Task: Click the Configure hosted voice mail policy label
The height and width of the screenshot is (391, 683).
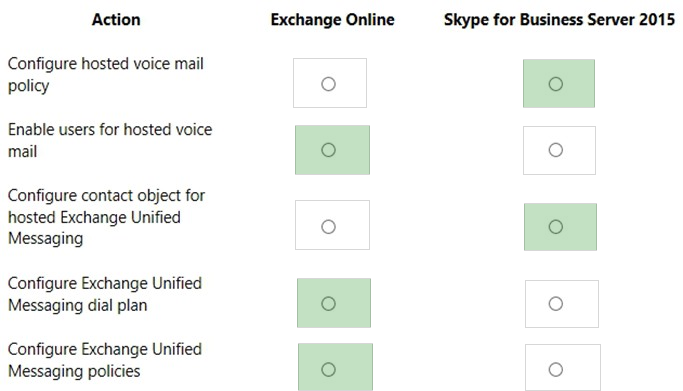Action: point(105,74)
